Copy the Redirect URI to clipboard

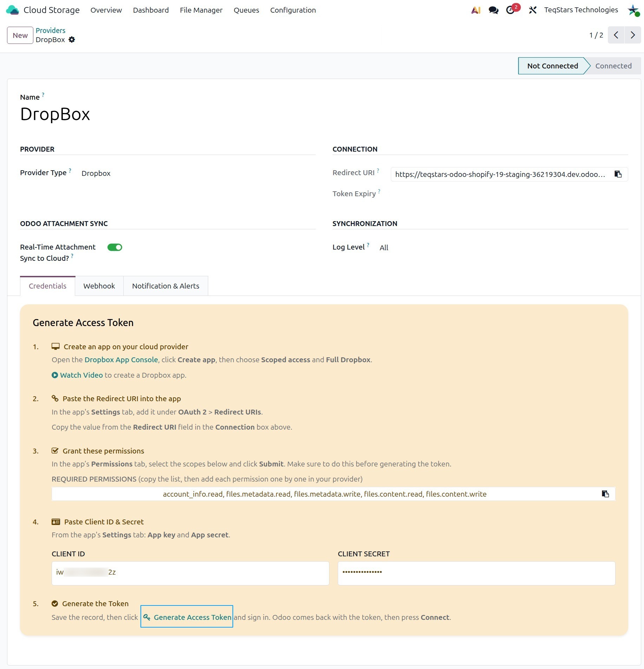(618, 174)
